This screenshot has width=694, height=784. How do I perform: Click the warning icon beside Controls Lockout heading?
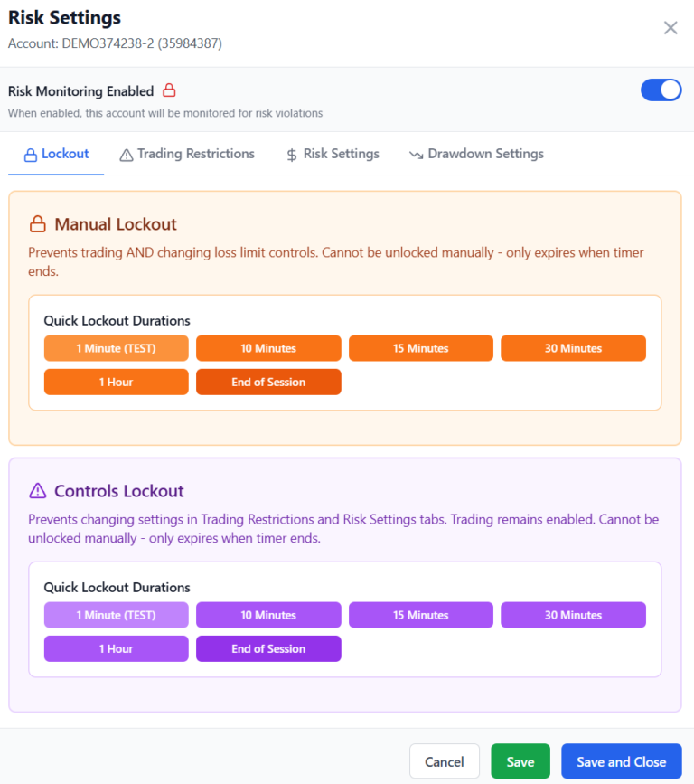(38, 491)
